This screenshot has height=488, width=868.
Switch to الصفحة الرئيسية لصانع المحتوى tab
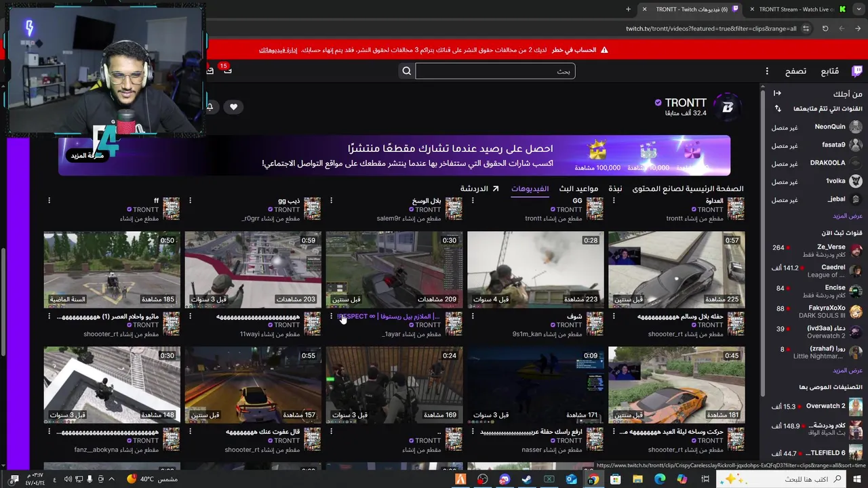[688, 188]
